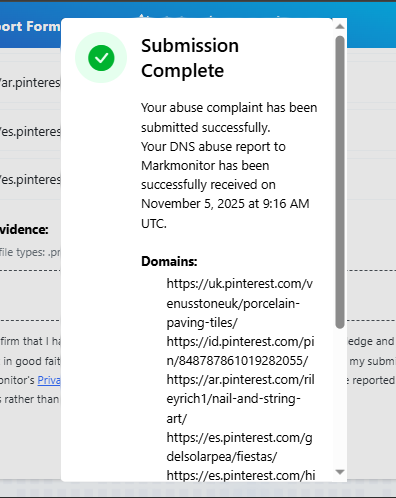Image resolution: width=396 pixels, height=498 pixels.
Task: Click the second es.pinteres field behind dialog
Action: (x=30, y=180)
